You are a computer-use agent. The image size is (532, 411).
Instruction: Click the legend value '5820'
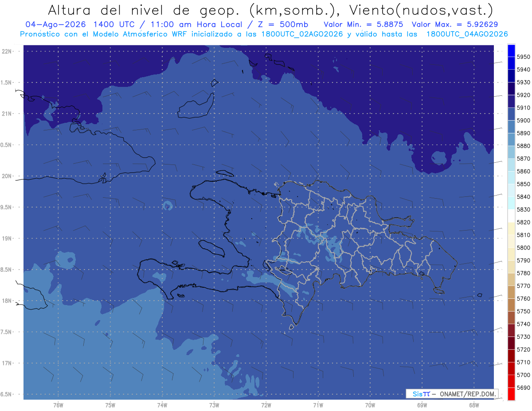point(523,222)
